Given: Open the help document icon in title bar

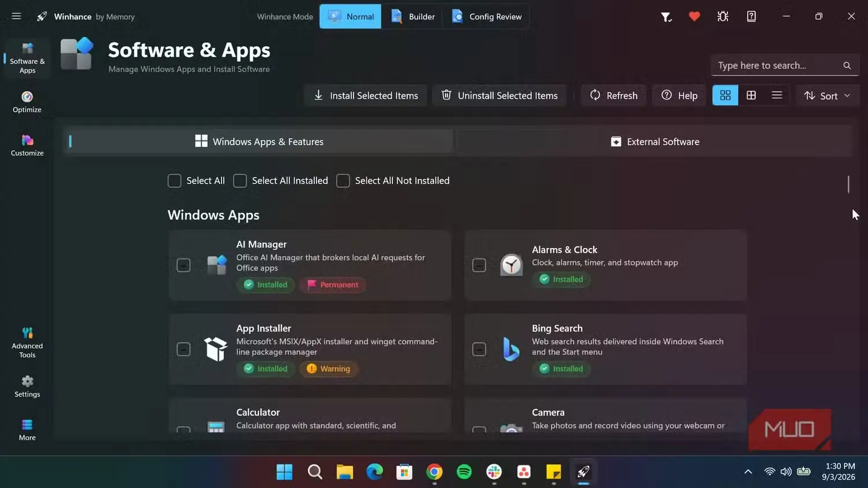Looking at the screenshot, I should tap(751, 17).
